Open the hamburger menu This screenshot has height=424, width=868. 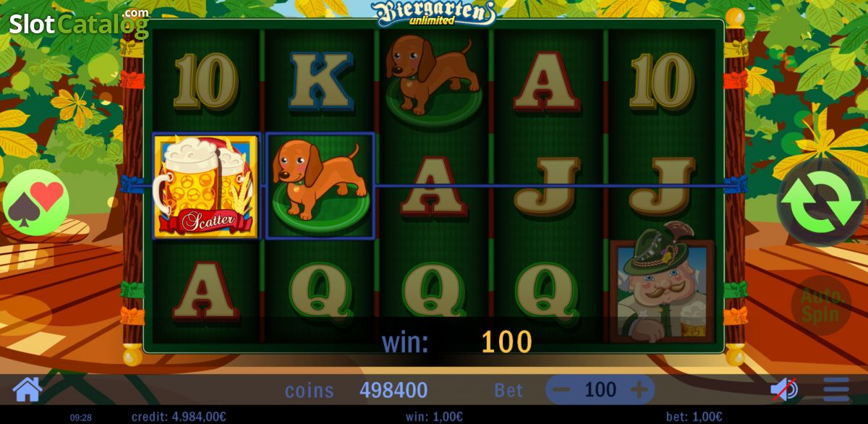(836, 389)
